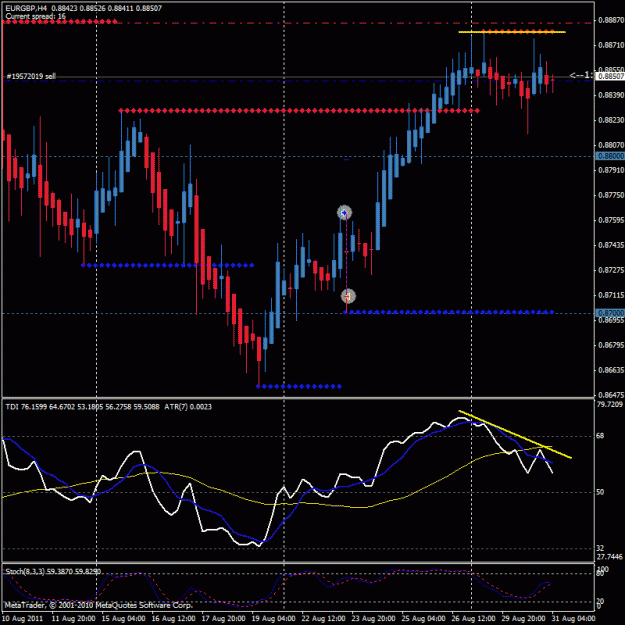The height and width of the screenshot is (625, 625).
Task: Click the 0.86795 price axis label
Action: [611, 345]
